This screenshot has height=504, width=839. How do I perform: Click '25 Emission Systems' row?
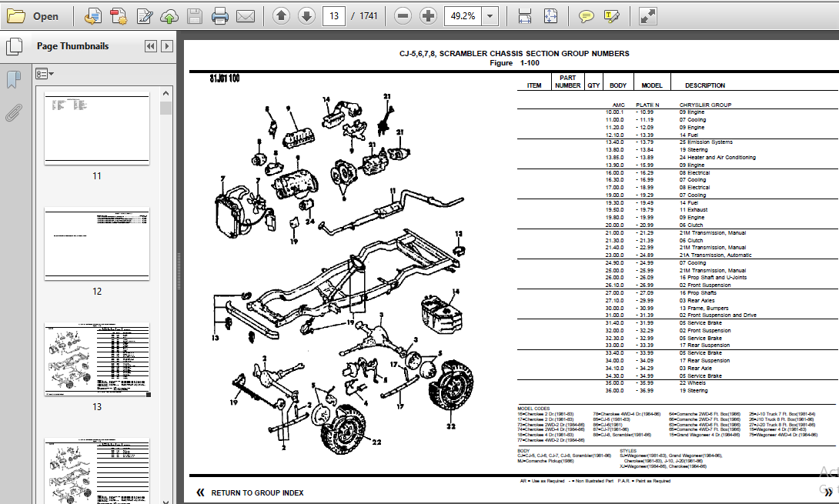coord(706,142)
